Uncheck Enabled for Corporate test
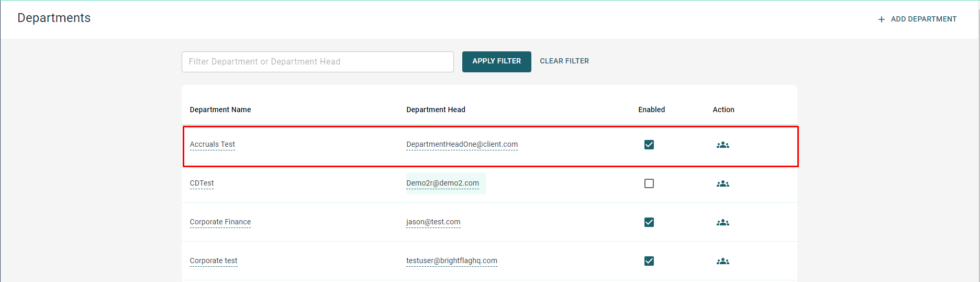The width and height of the screenshot is (980, 282). point(649,261)
